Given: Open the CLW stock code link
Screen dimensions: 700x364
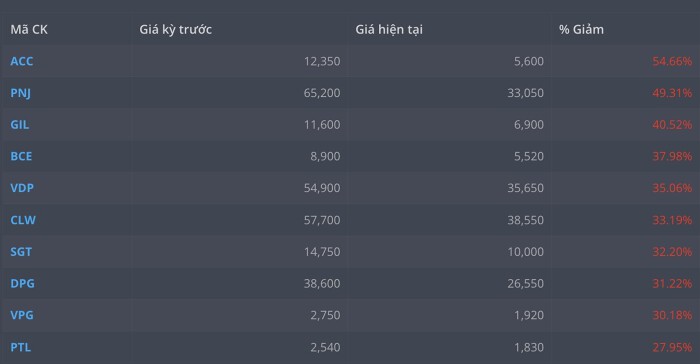Looking at the screenshot, I should tap(23, 220).
